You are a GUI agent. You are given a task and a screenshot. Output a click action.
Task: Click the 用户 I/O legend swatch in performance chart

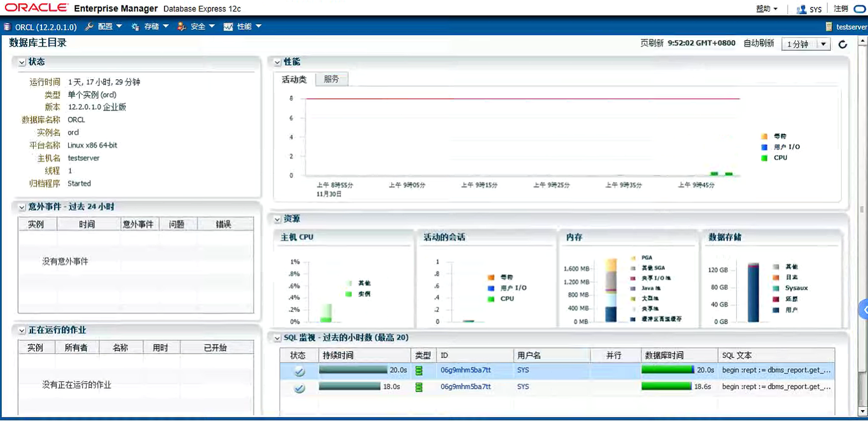764,147
